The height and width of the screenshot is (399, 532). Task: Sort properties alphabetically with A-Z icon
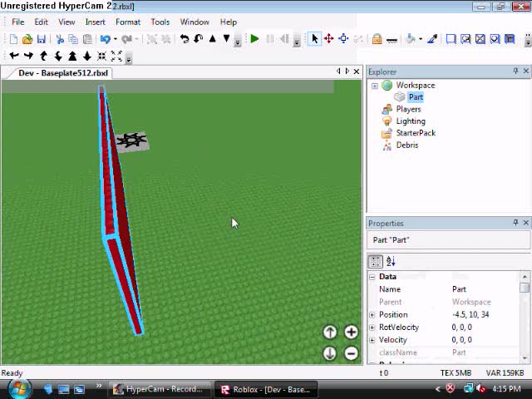(391, 261)
